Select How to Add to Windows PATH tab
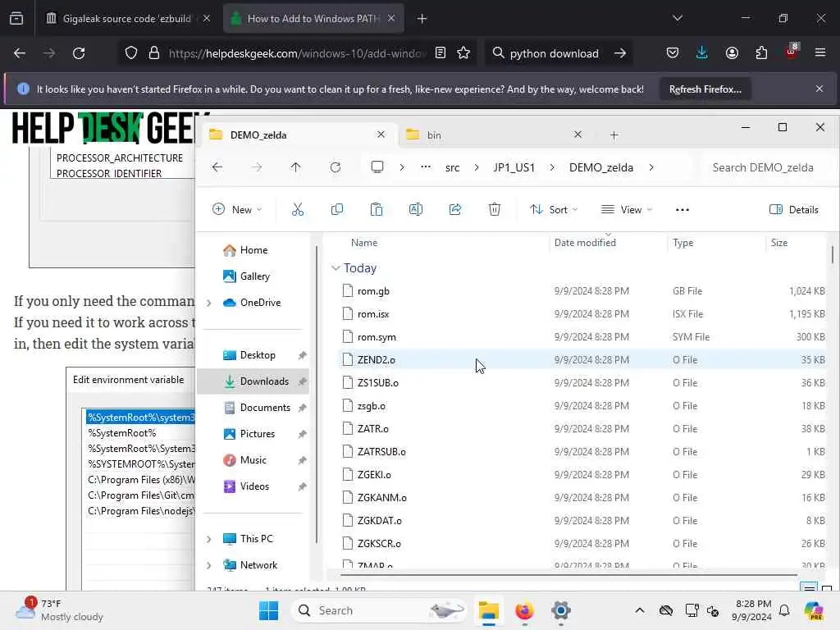The height and width of the screenshot is (630, 840). pos(313,19)
